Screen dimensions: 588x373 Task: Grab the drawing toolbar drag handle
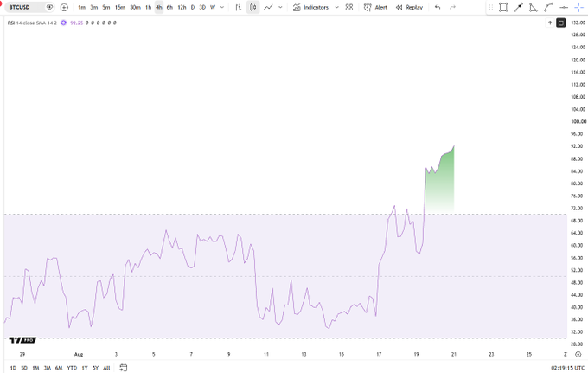491,7
